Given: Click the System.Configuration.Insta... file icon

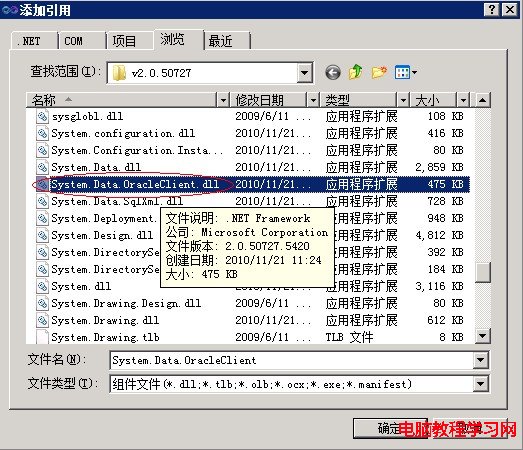Looking at the screenshot, I should point(42,150).
